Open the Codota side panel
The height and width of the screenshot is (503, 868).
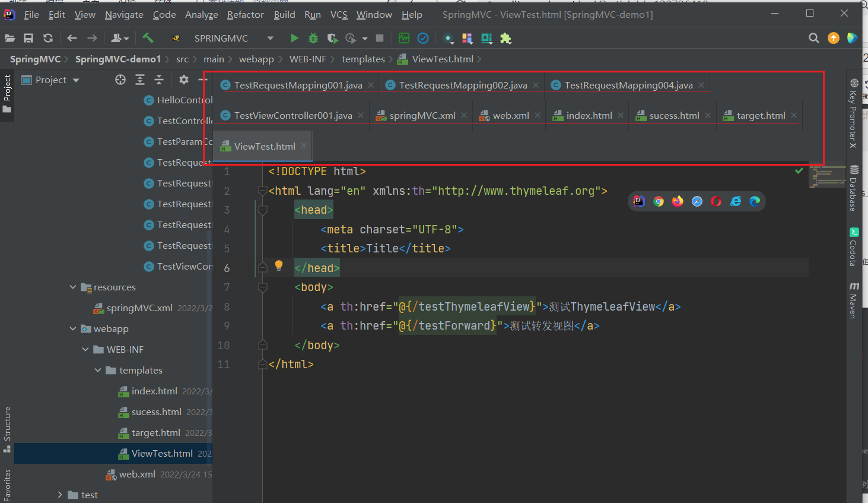click(854, 246)
